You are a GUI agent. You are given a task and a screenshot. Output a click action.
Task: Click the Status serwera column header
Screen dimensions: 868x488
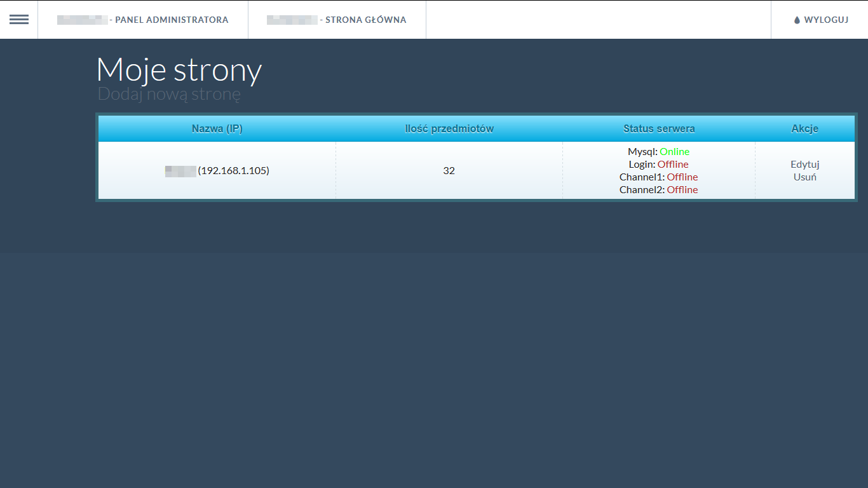tap(659, 128)
